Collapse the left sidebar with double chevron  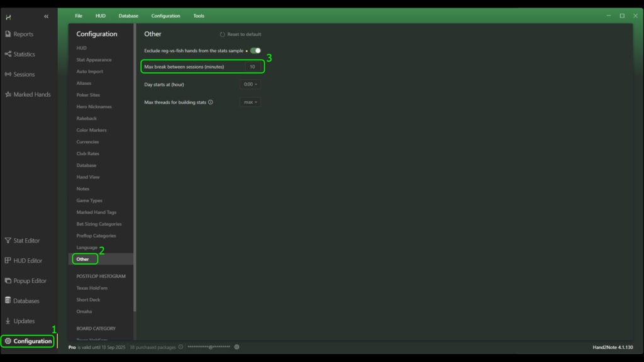click(46, 16)
